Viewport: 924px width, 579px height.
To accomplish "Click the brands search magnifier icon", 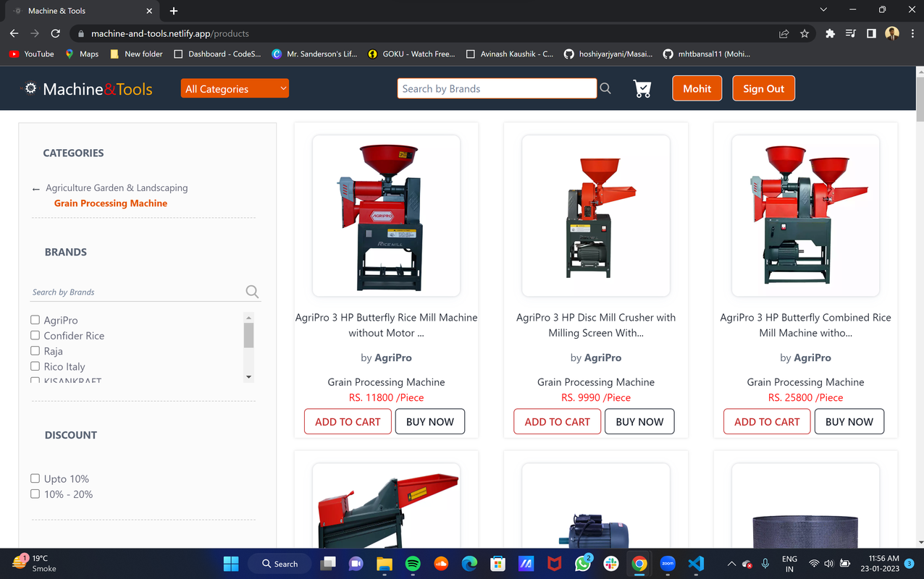I will click(x=252, y=292).
